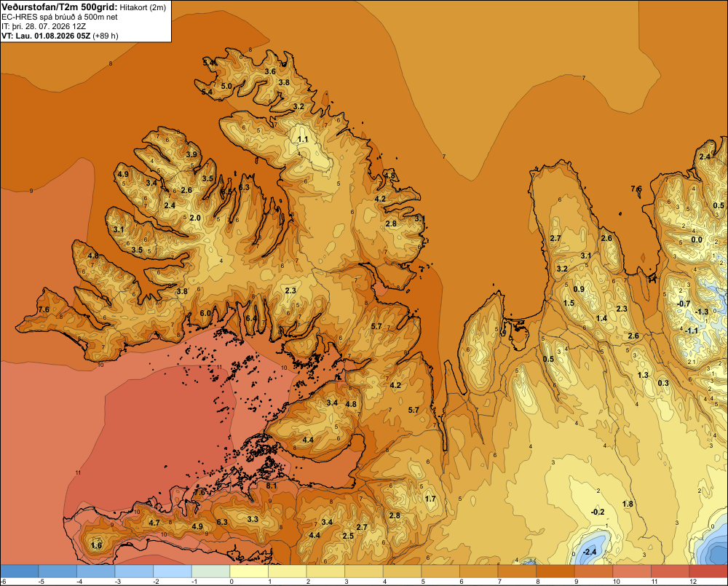Click the 2.5 temperature value
Screen dimensions: 728x586
tap(348, 535)
